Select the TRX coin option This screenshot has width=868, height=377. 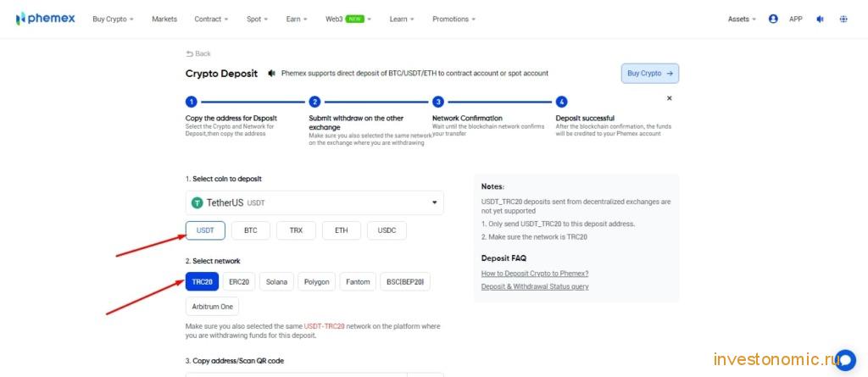point(296,230)
